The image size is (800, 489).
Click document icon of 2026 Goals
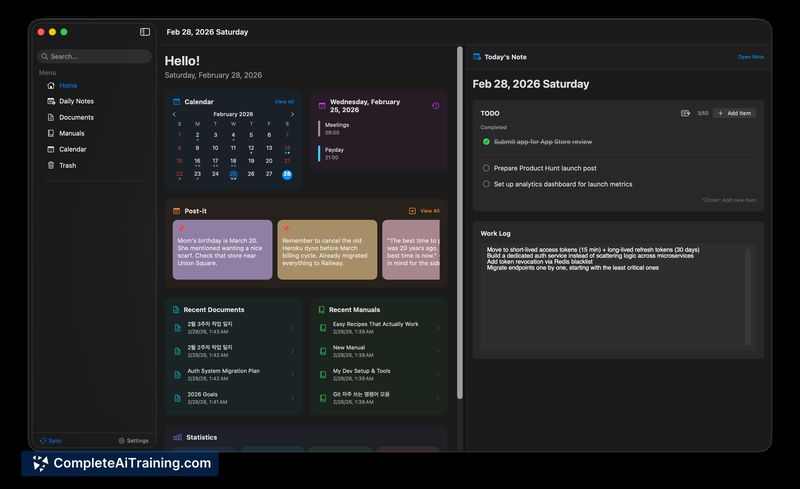(x=178, y=398)
